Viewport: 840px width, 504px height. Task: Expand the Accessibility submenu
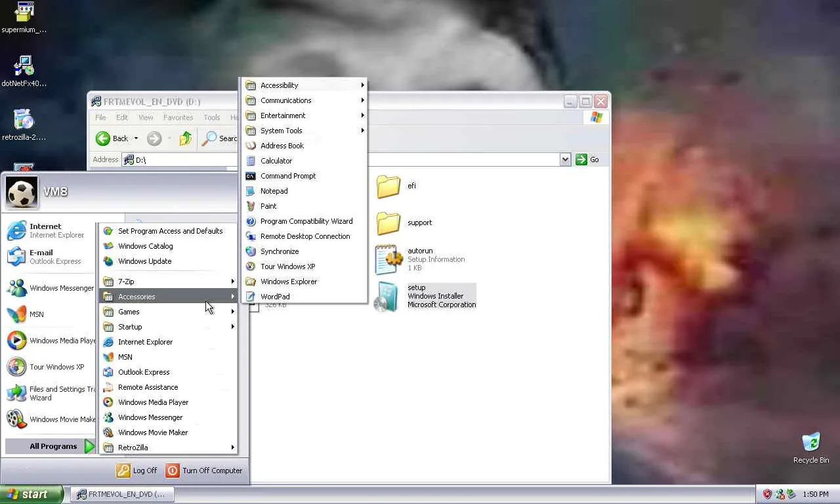click(304, 85)
